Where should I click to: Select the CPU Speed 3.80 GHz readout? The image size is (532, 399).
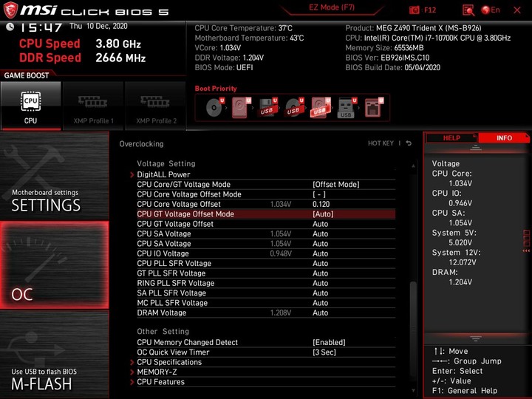(x=80, y=44)
